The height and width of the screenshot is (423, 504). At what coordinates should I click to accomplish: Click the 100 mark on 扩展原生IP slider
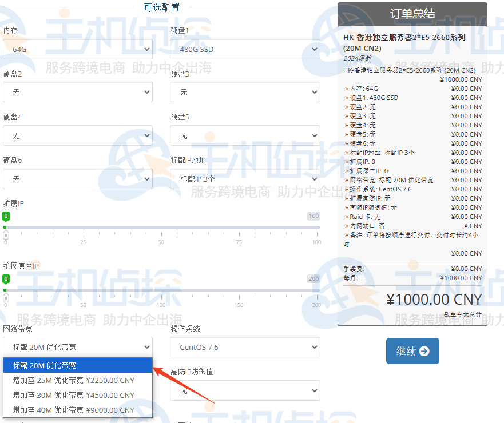click(161, 305)
